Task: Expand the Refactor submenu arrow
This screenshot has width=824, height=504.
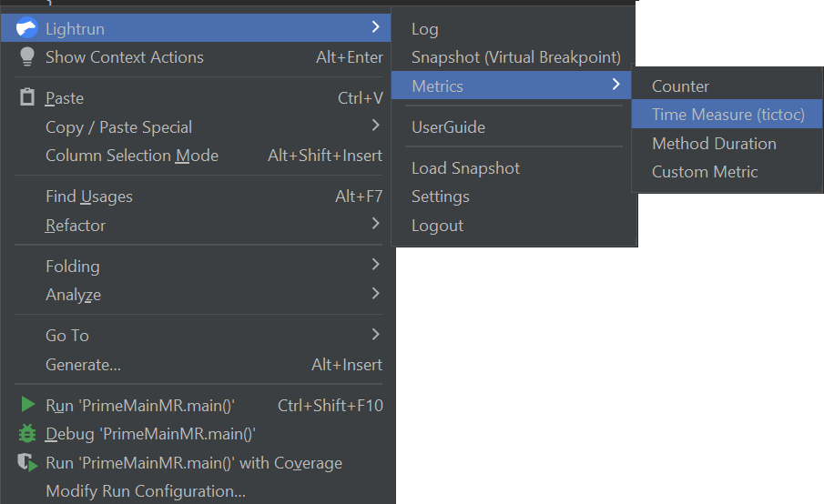Action: [x=376, y=224]
